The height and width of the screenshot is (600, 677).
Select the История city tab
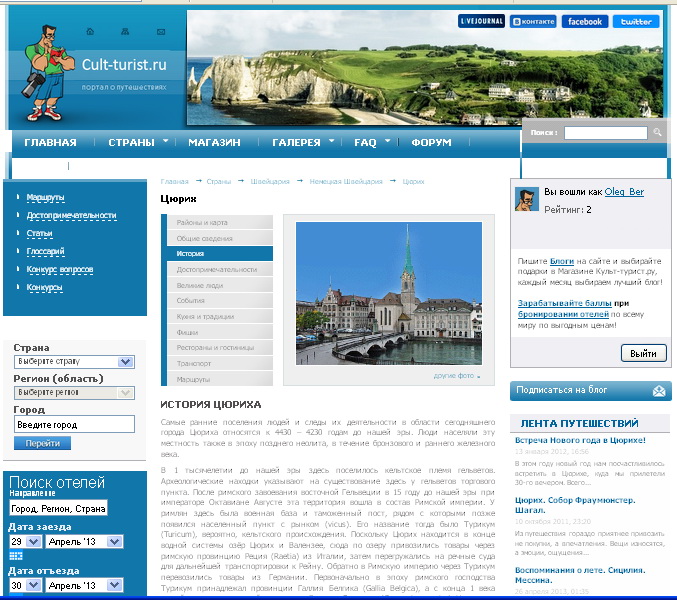point(220,253)
